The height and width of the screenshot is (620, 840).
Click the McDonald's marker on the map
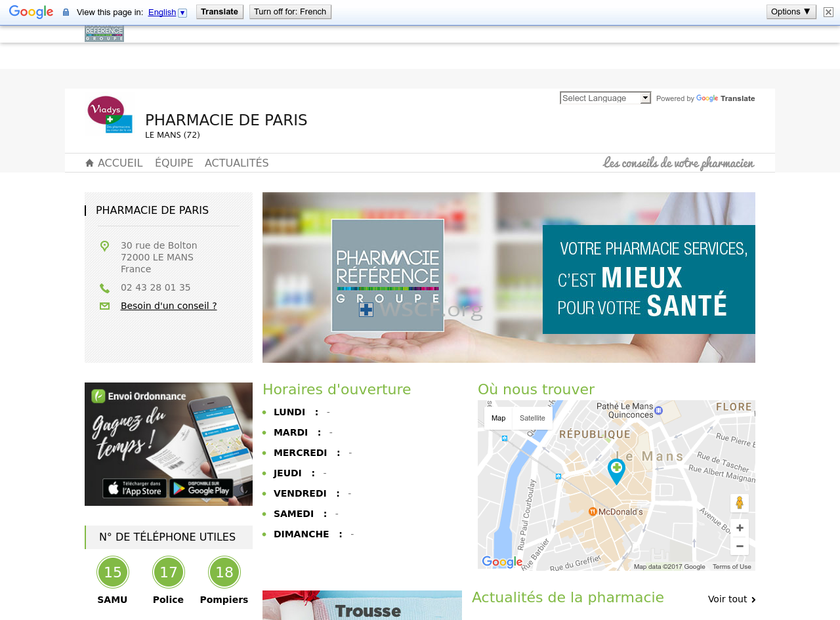pyautogui.click(x=593, y=511)
